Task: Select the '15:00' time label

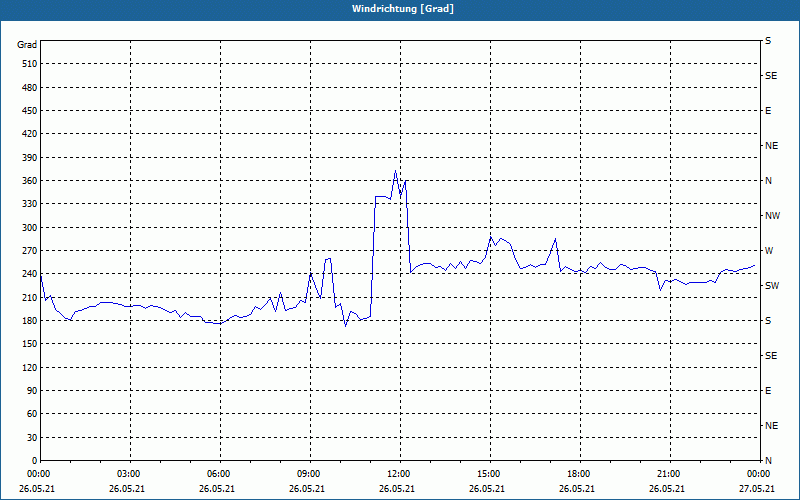Action: click(x=490, y=474)
